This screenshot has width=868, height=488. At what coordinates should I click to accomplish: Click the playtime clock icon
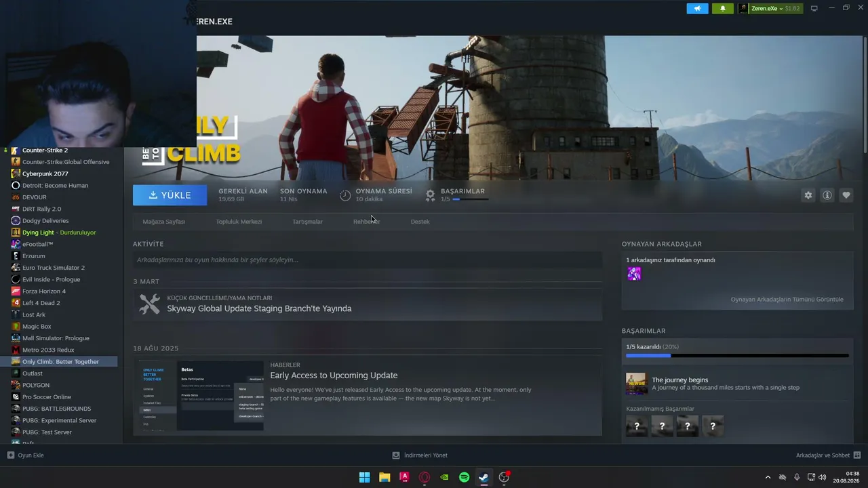[345, 195]
